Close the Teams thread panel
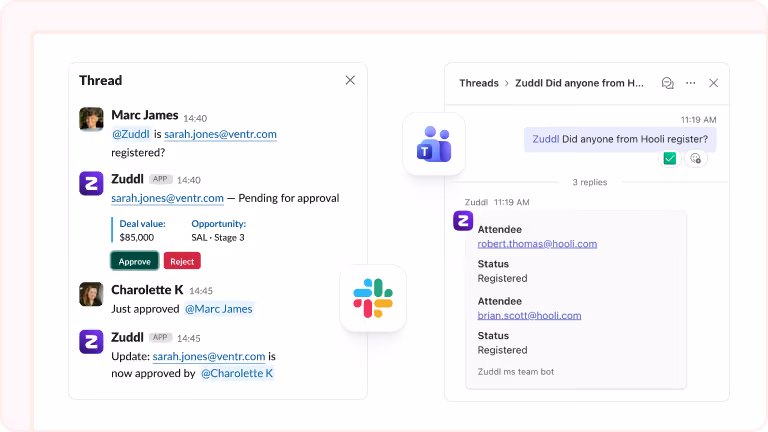 [x=714, y=83]
